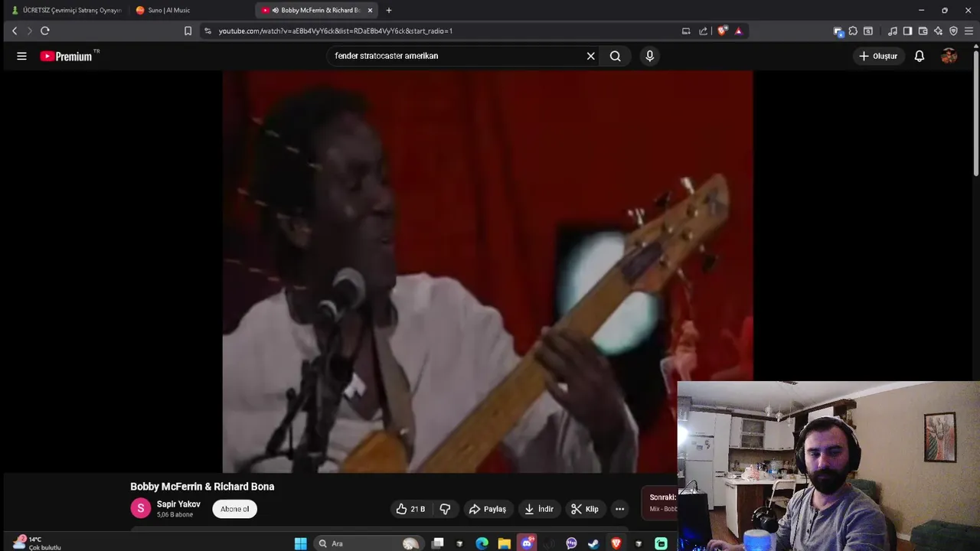Screen dimensions: 980x551
Task: Open File Explorer from taskbar
Action: point(504,543)
